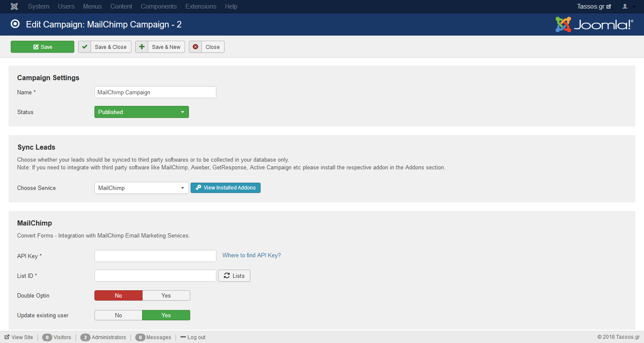Open the Extensions menu
This screenshot has height=343, width=644.
pos(201,6)
